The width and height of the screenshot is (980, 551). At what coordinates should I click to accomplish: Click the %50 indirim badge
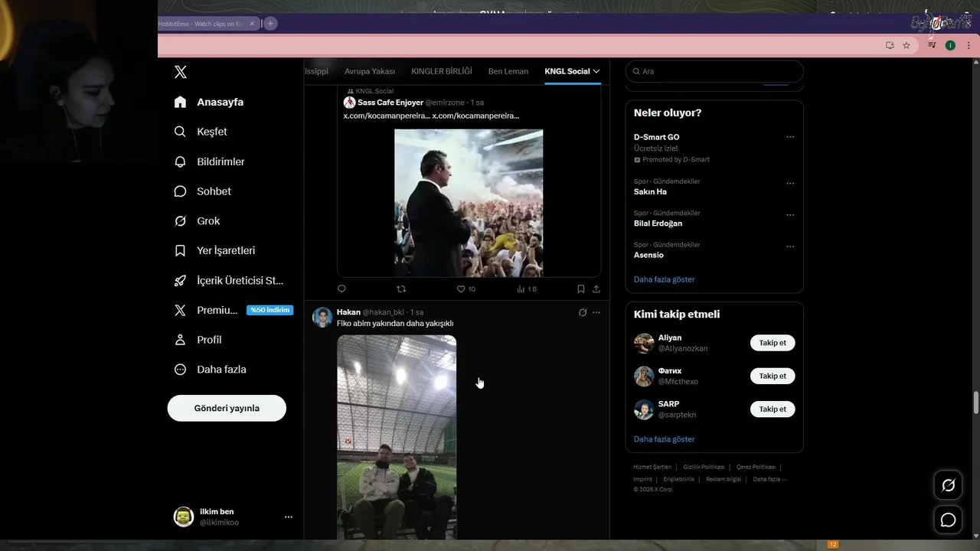(270, 310)
